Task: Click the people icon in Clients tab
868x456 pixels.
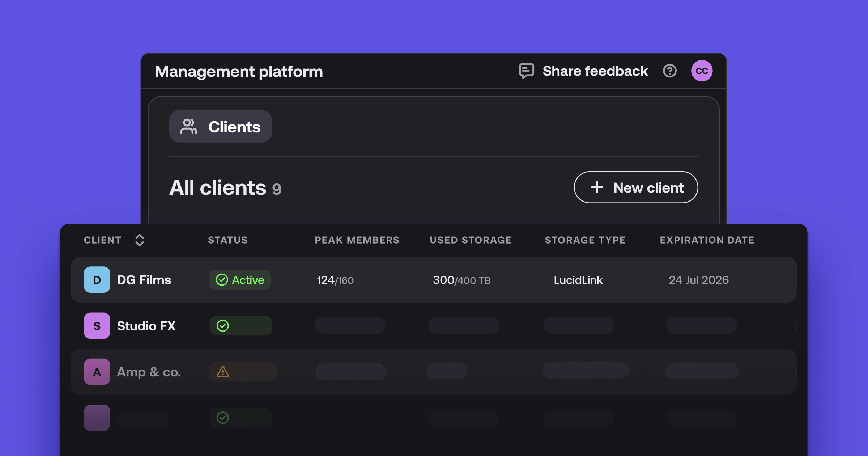Action: pos(188,126)
